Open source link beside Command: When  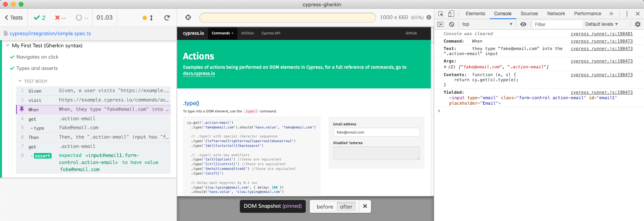click(x=601, y=41)
